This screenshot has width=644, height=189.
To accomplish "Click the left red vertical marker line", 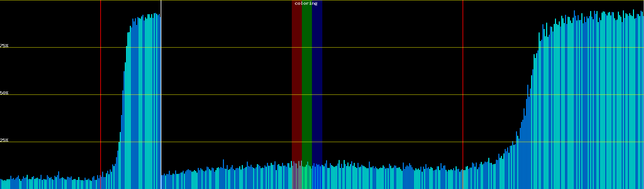I will [x=101, y=94].
